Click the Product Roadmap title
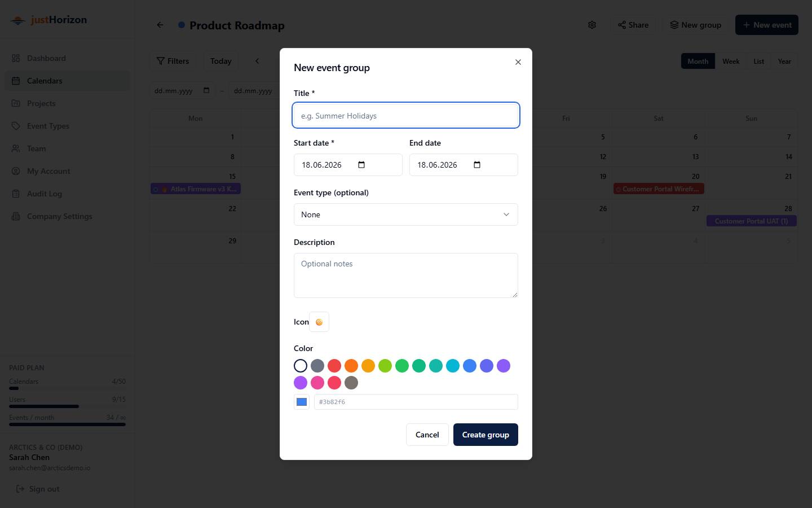812x508 pixels. point(237,25)
